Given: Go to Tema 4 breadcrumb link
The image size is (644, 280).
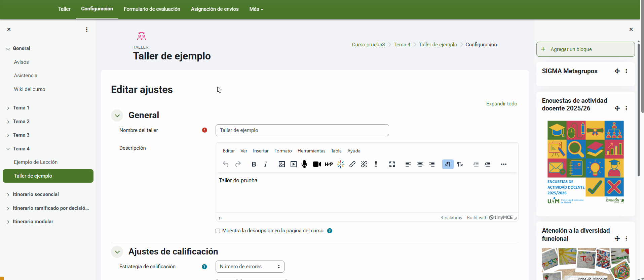Looking at the screenshot, I should (402, 45).
